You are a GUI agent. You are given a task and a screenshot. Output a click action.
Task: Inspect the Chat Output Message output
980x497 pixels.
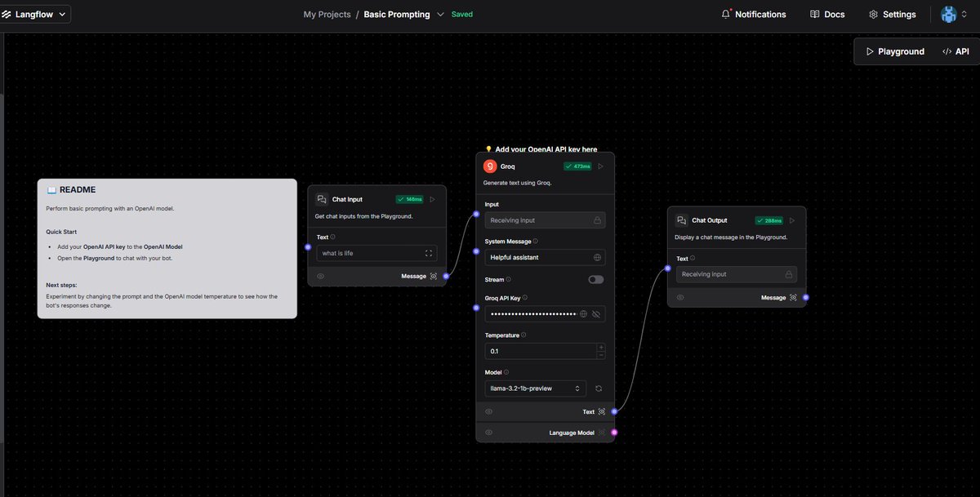(x=793, y=297)
